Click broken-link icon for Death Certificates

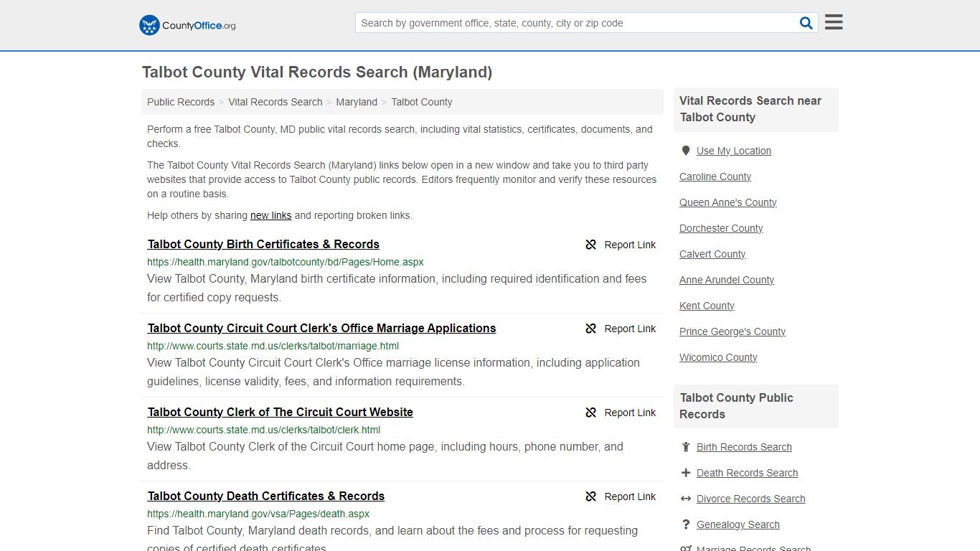tap(591, 496)
